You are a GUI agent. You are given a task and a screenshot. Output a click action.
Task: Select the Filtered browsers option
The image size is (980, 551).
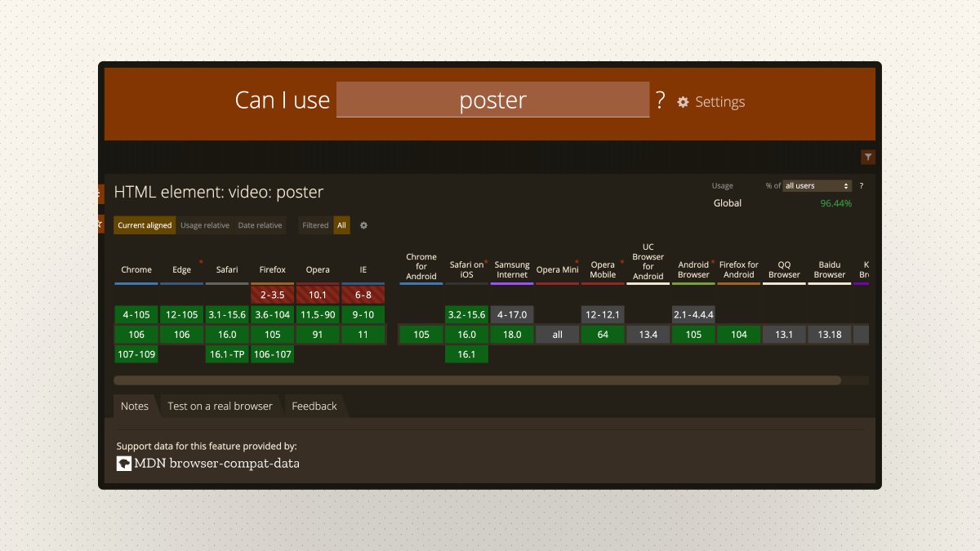tap(315, 225)
